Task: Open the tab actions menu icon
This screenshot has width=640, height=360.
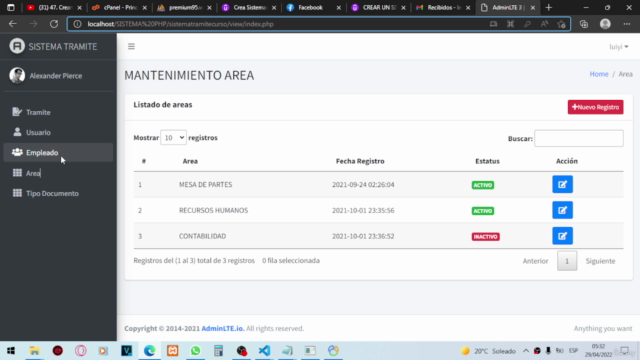Action: coord(11,7)
